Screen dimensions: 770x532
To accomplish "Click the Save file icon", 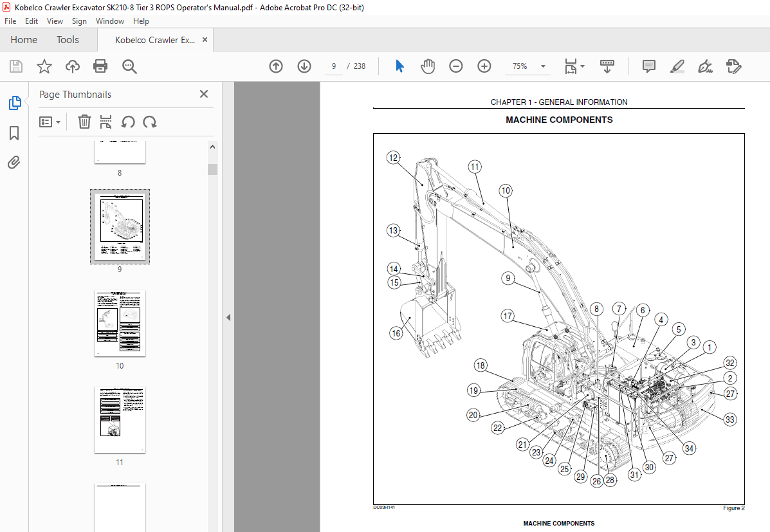I will click(x=16, y=66).
